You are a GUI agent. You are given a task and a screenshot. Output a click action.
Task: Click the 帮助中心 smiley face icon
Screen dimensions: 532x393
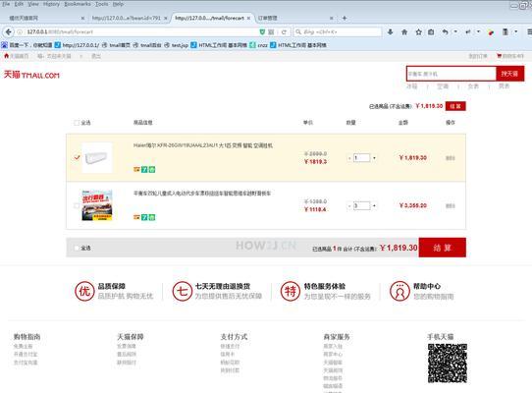[x=400, y=291]
